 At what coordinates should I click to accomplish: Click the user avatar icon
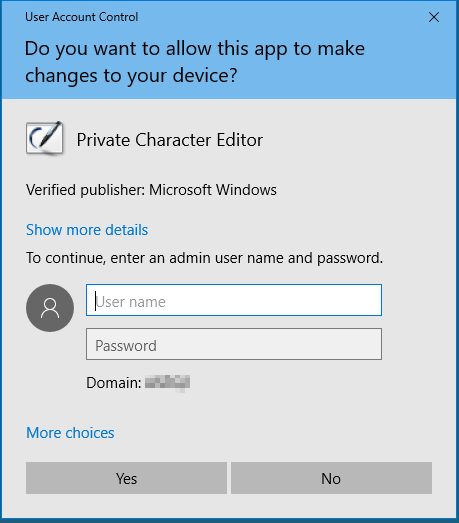pos(50,308)
